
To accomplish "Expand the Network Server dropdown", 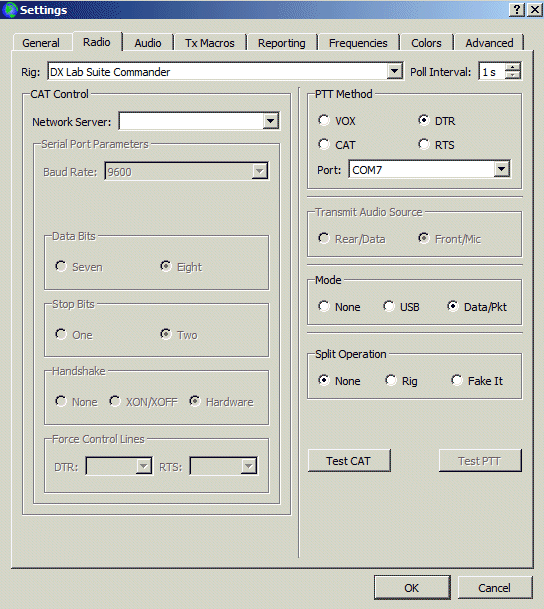I will pos(270,121).
